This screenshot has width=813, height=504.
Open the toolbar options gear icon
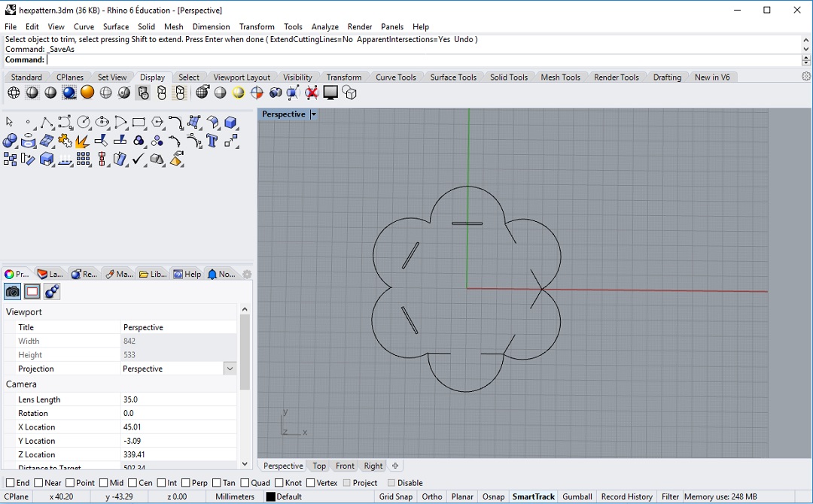pos(805,76)
